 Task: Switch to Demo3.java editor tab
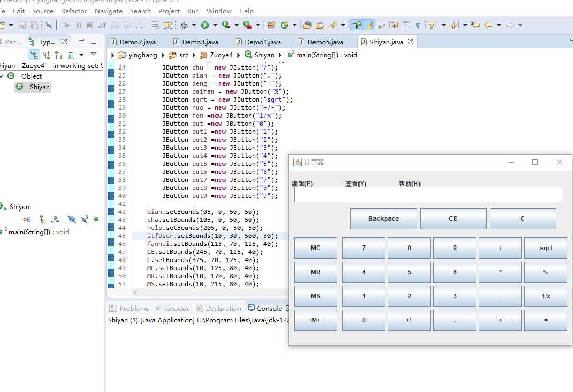(196, 42)
